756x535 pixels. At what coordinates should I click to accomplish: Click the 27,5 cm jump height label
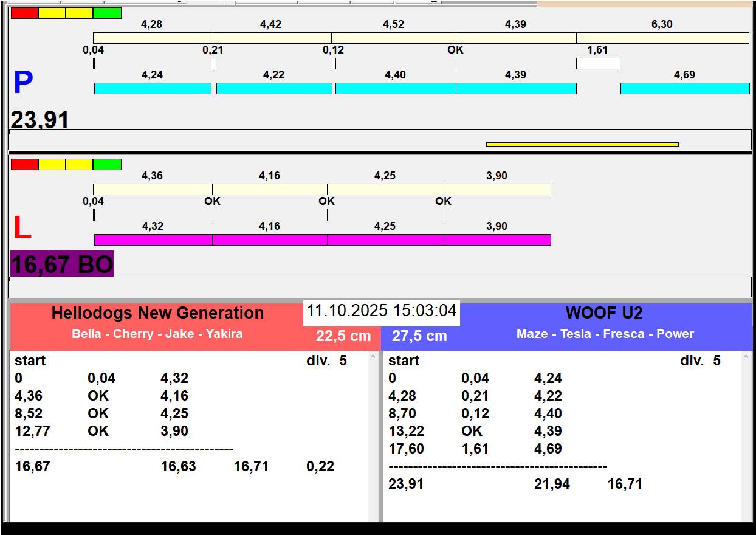pos(419,336)
